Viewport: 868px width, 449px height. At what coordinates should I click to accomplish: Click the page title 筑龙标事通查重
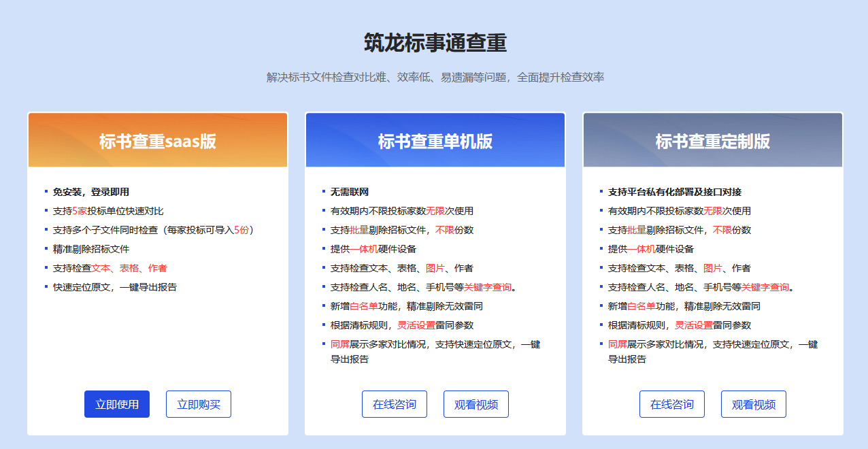435,43
